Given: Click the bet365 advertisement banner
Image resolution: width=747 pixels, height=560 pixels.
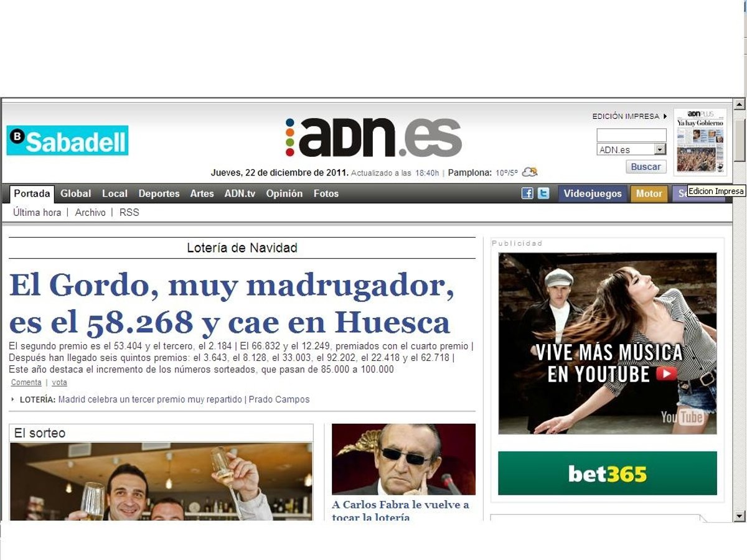Looking at the screenshot, I should (x=607, y=474).
